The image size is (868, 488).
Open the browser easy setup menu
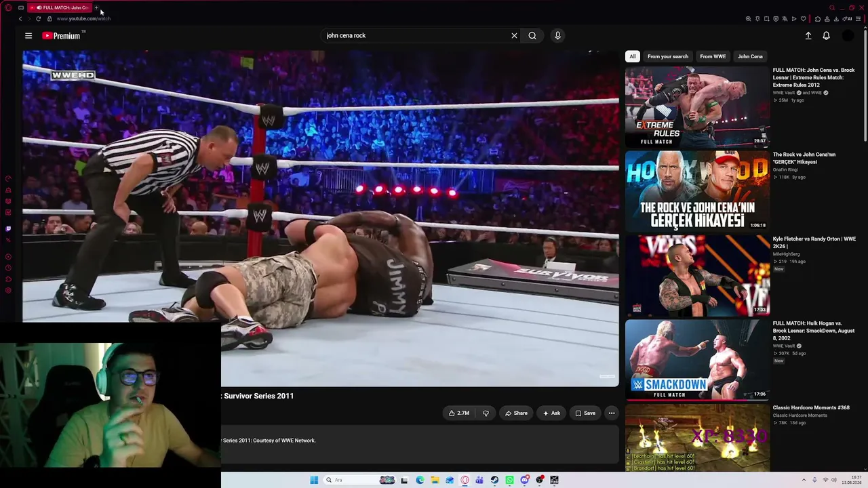859,19
